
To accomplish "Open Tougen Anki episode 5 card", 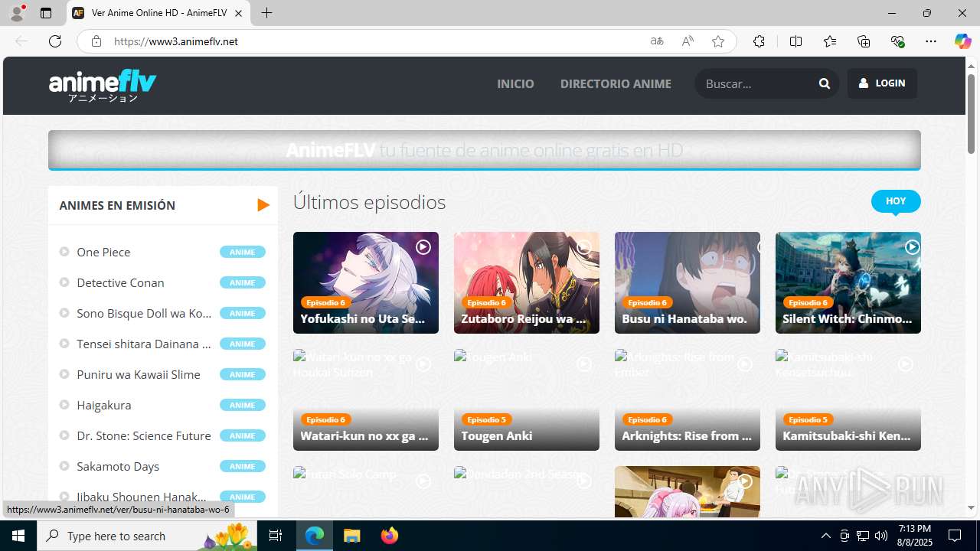I will [x=527, y=399].
